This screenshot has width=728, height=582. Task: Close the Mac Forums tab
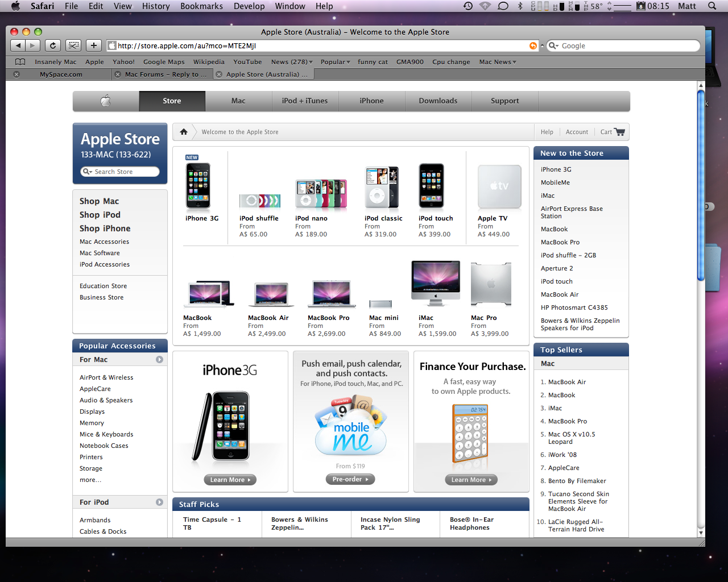tap(118, 74)
